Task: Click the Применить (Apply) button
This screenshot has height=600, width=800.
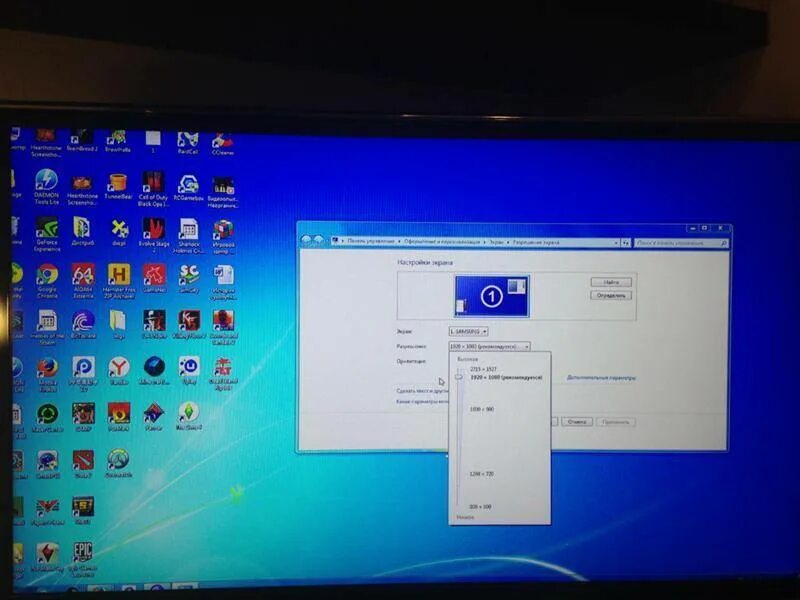Action: (x=615, y=422)
